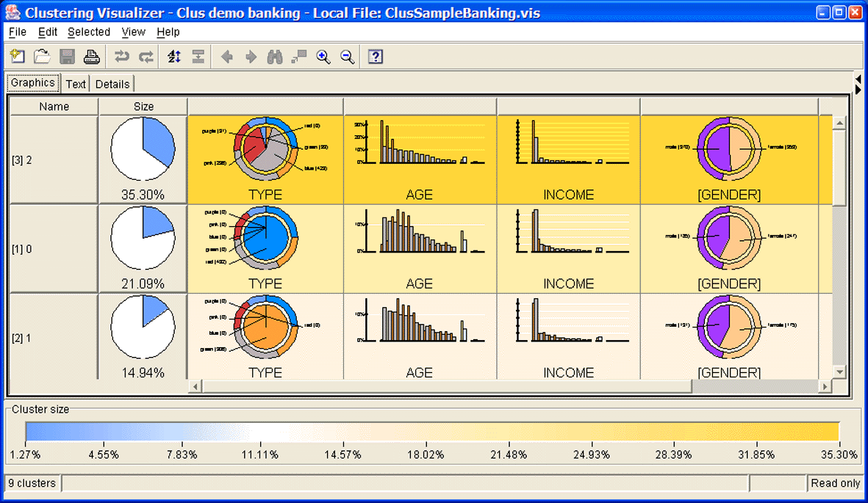
Task: Click the Name column header
Action: (54, 106)
